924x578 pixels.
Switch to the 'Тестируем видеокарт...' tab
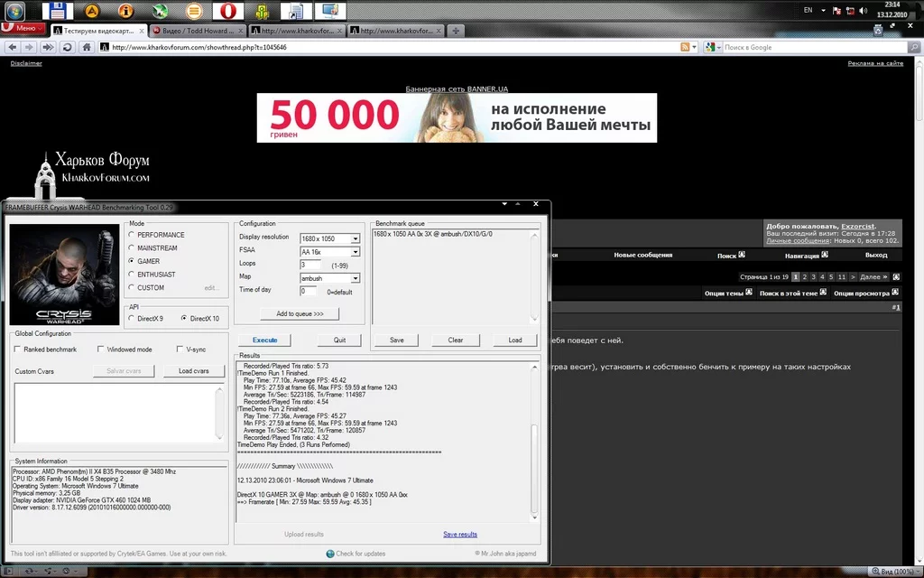98,31
